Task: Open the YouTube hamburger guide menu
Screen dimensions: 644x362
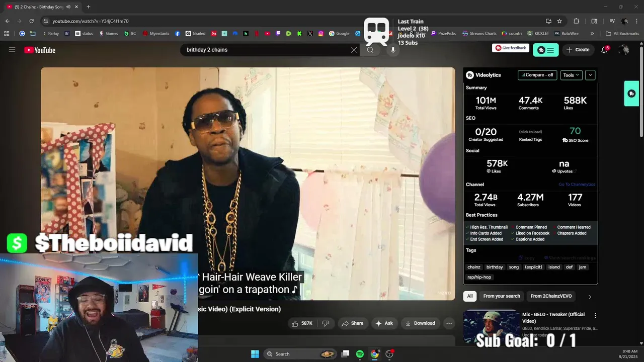Action: (12, 50)
